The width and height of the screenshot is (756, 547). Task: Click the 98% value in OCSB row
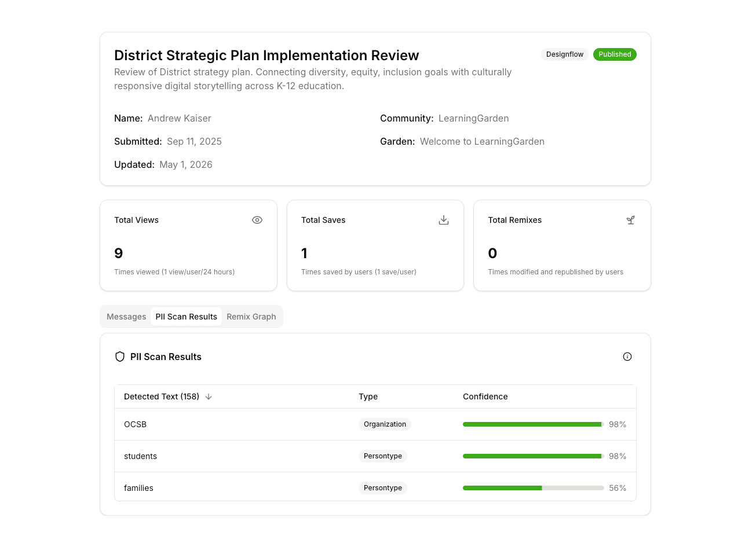pyautogui.click(x=618, y=424)
